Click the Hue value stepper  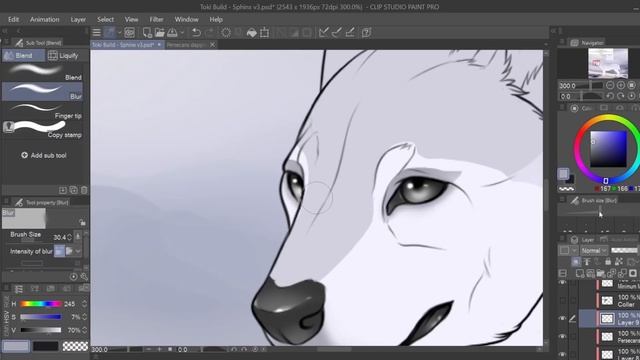pos(84,304)
